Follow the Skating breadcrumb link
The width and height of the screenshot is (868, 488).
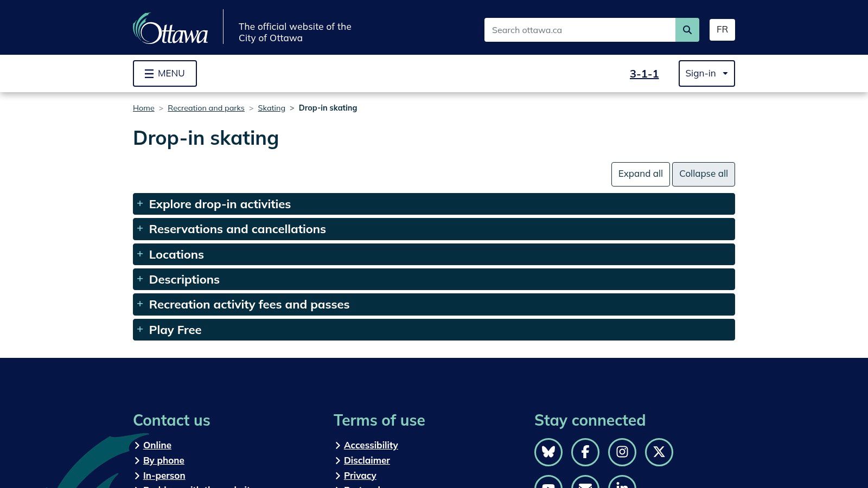[x=271, y=108]
